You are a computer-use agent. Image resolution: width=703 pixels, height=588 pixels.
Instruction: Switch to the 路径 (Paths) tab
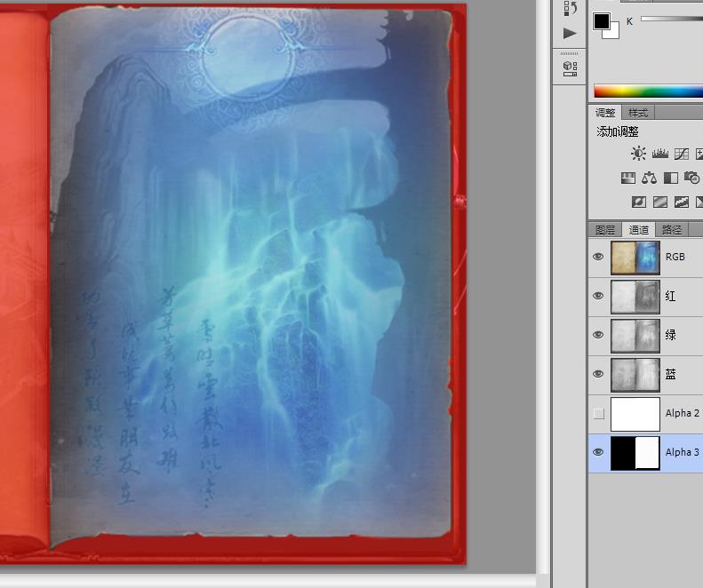click(672, 230)
